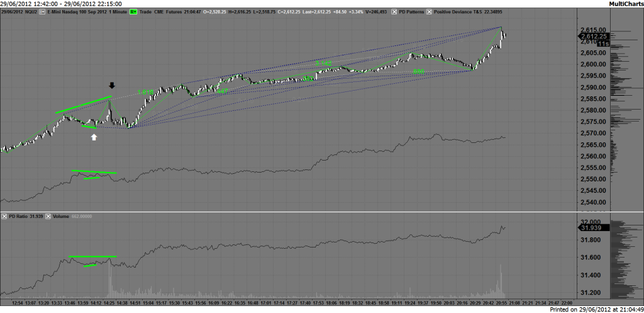The width and height of the screenshot is (644, 313).
Task: Toggle the PD Ratio checkbox in lower pane
Action: [4, 217]
